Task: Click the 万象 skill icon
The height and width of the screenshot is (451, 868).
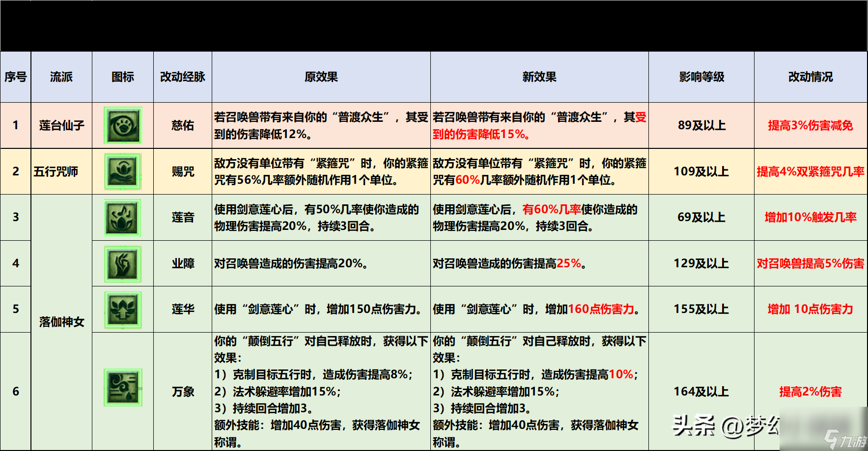Action: [x=123, y=387]
